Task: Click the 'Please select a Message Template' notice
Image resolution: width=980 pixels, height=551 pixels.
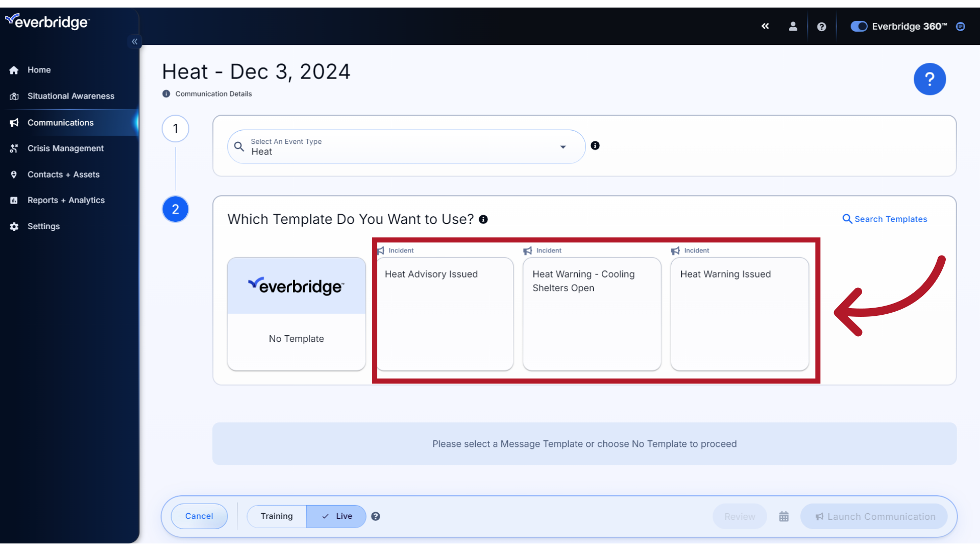Action: (584, 444)
